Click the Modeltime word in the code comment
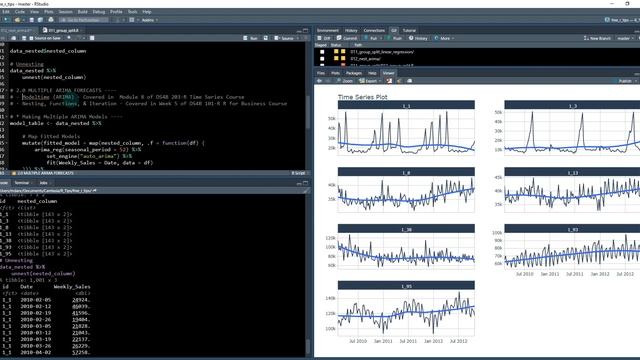640x360 pixels. 36,97
